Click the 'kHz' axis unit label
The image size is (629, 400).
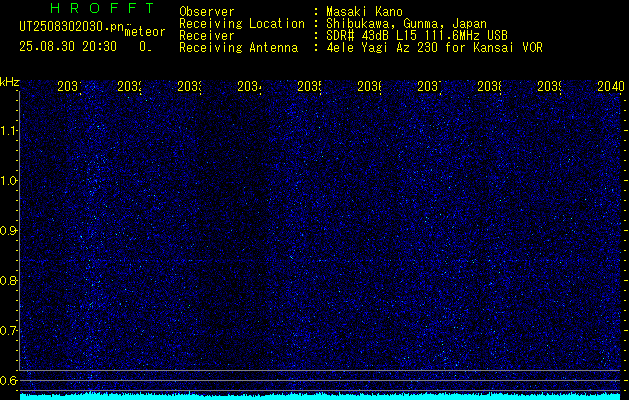(10, 83)
